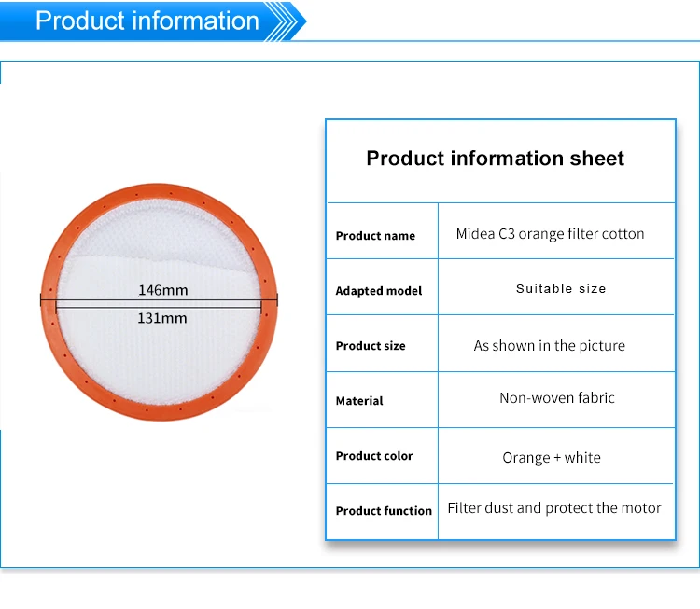The width and height of the screenshot is (700, 609).
Task: Click Midea C3 orange filter cotton text
Action: coord(550,234)
